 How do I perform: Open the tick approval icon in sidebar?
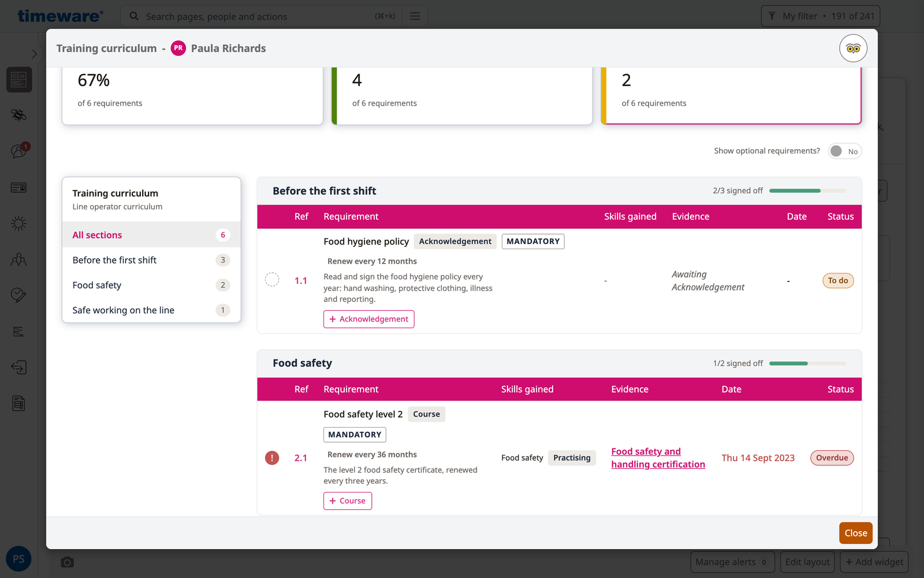18,295
